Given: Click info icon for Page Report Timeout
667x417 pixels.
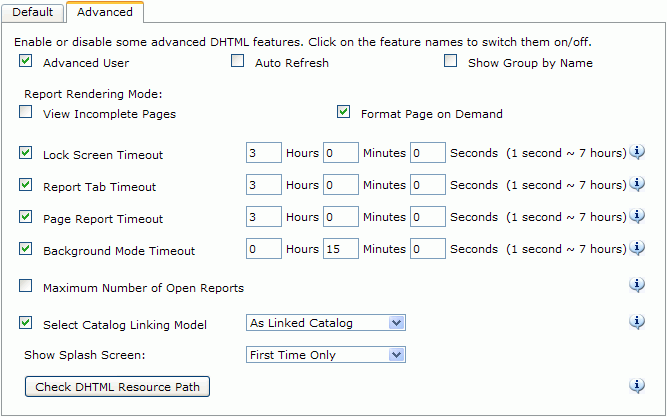Looking at the screenshot, I should (637, 216).
